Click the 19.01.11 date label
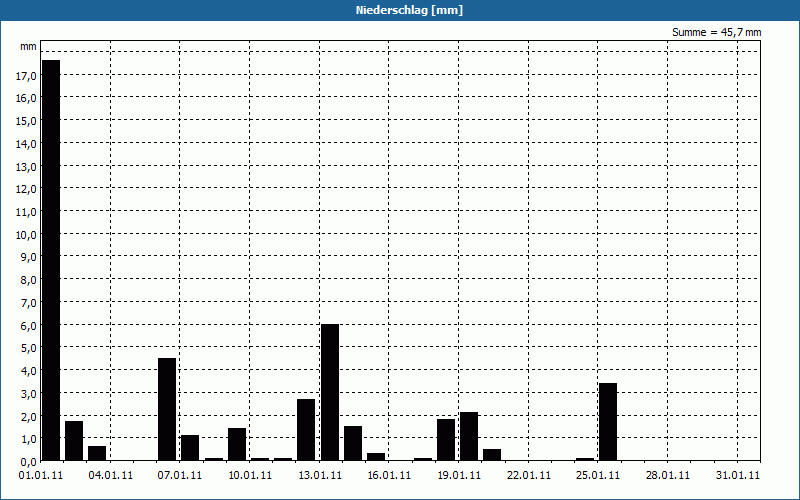This screenshot has height=500, width=800. coord(459,475)
